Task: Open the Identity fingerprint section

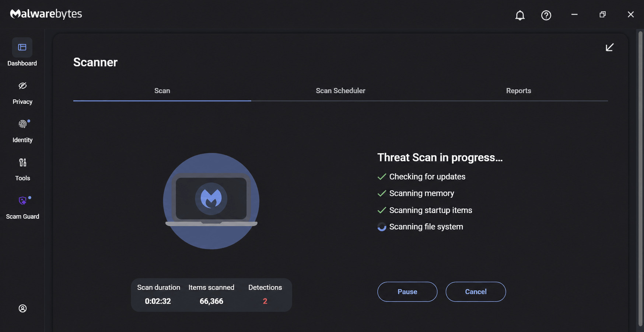Action: (x=22, y=131)
